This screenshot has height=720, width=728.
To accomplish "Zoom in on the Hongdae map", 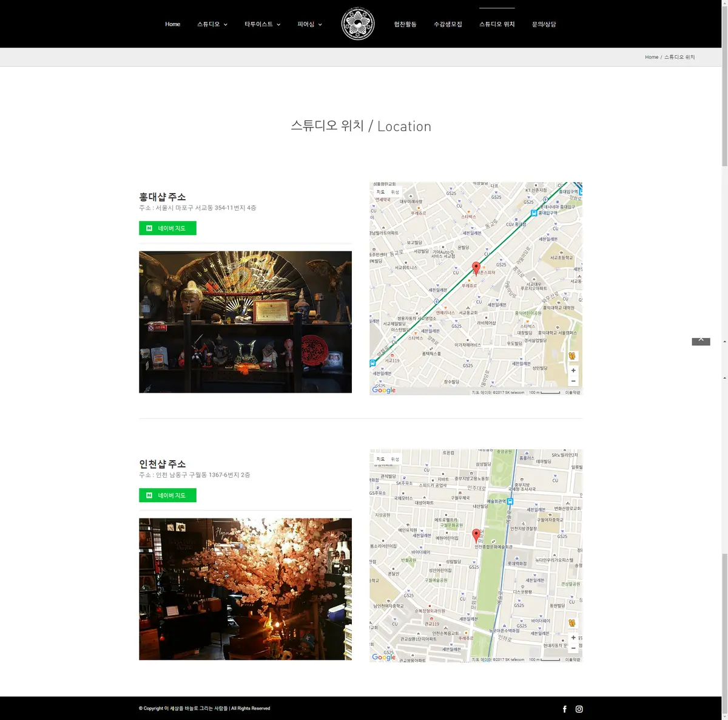I will (573, 370).
